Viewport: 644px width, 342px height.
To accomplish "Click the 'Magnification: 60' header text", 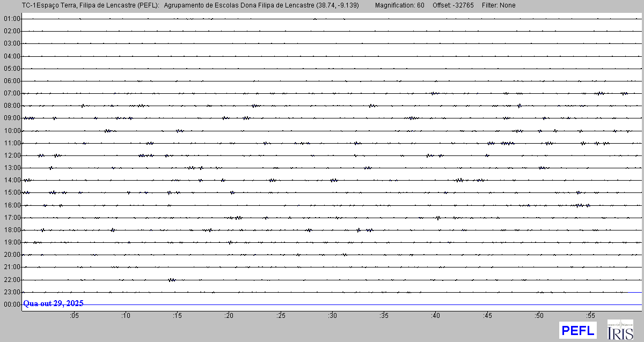I will (399, 5).
